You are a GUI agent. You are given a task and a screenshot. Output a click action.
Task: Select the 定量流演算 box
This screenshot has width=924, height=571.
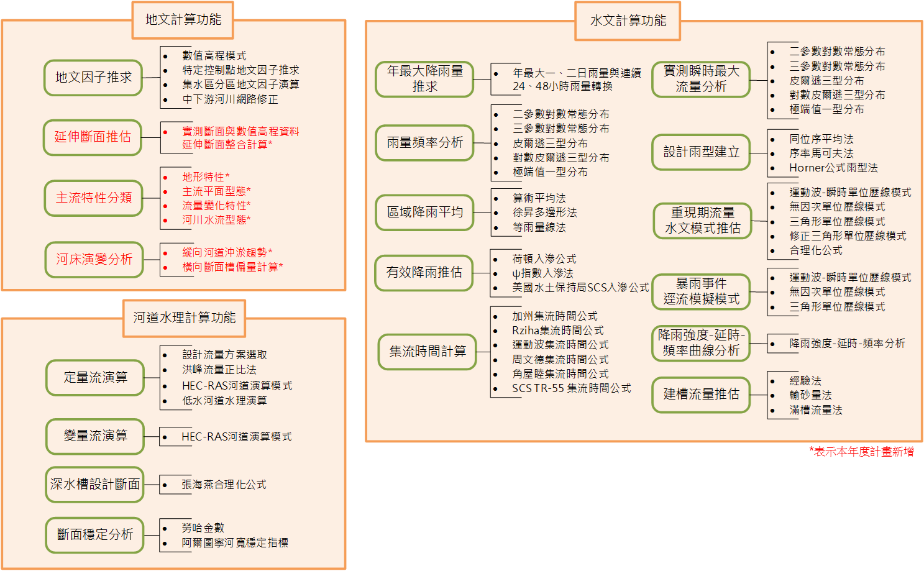[95, 377]
